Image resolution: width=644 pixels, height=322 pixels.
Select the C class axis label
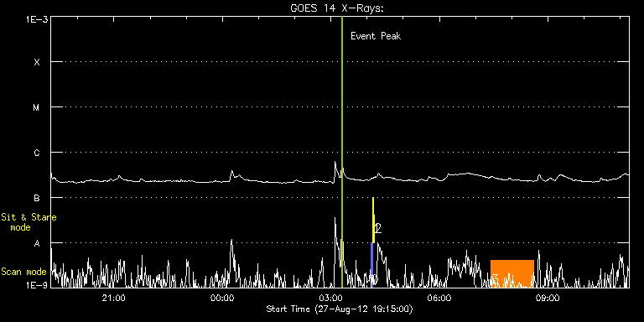click(x=37, y=153)
